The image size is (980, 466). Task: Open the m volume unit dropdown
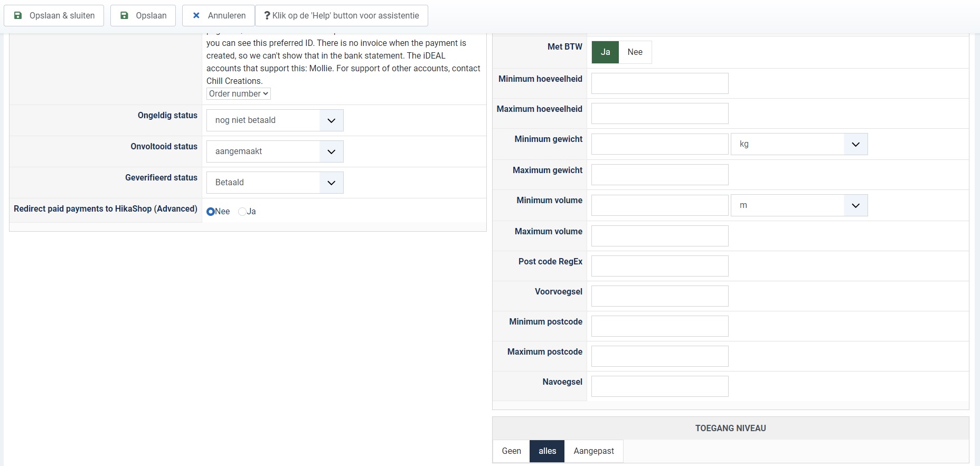[x=799, y=205]
